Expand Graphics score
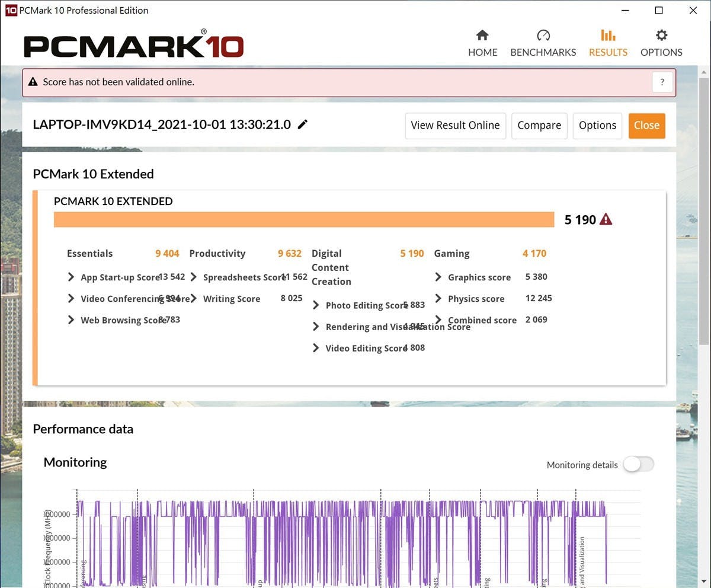The image size is (711, 588). [438, 277]
